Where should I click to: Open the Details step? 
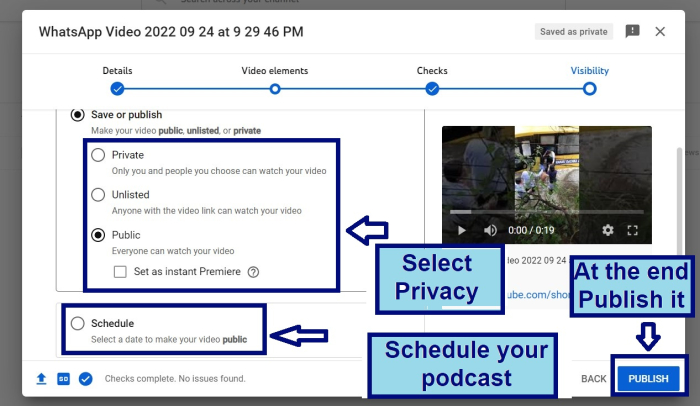pyautogui.click(x=117, y=89)
